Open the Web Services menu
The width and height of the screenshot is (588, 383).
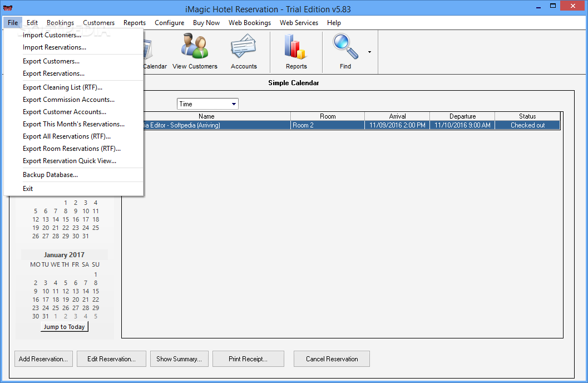(x=299, y=22)
